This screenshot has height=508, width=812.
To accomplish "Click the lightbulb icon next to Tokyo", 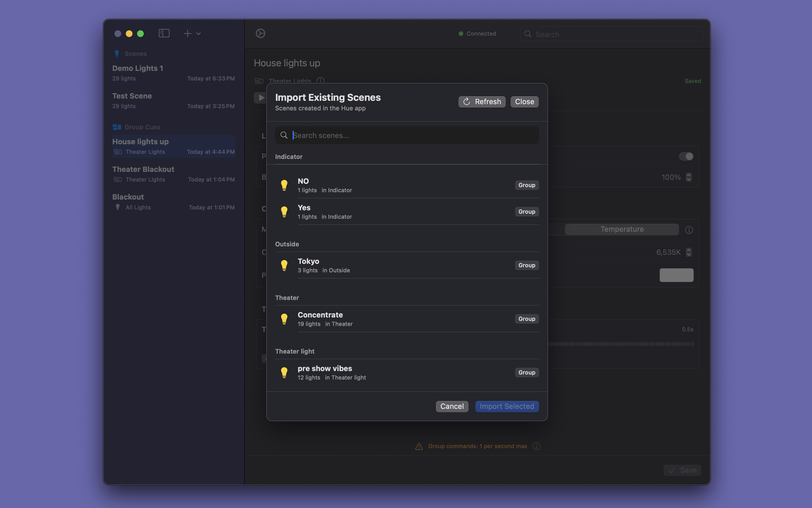I will point(284,265).
